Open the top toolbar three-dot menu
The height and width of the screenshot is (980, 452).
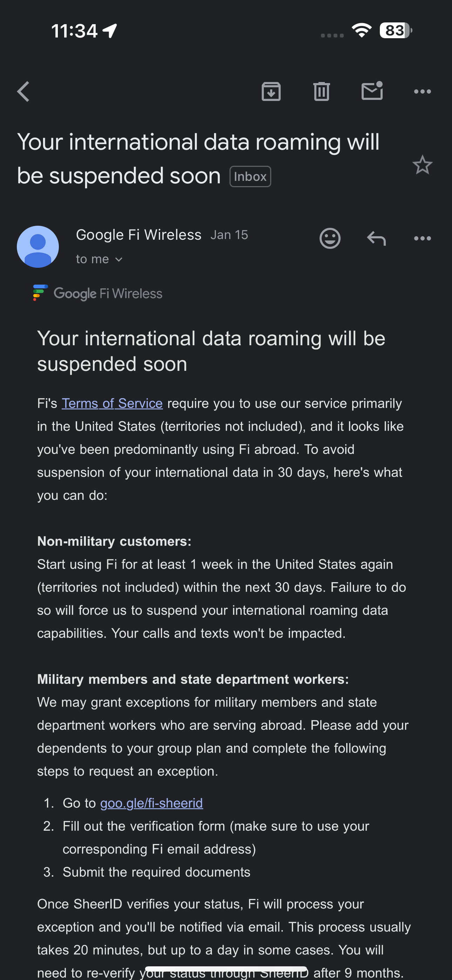422,92
